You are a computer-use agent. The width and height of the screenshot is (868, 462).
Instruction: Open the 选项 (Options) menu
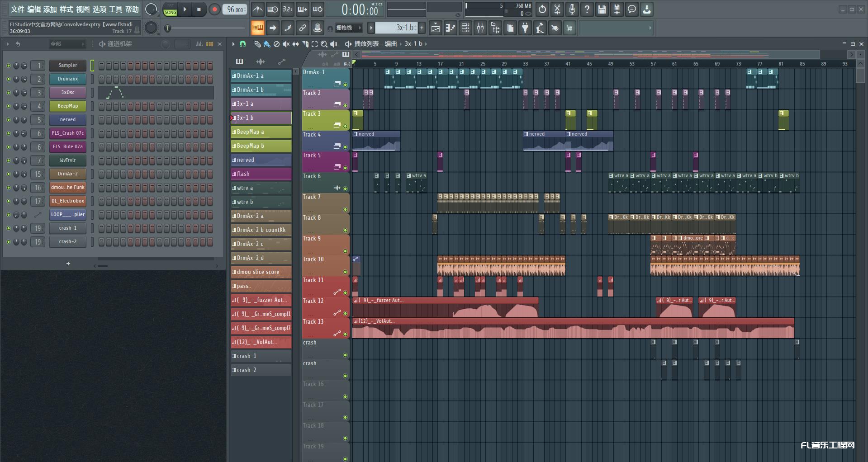coord(100,9)
